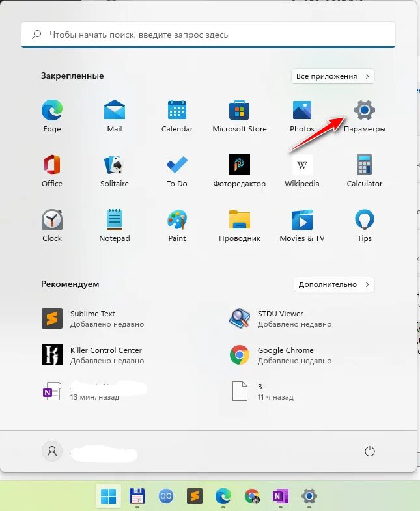
Task: Launch the Photos app
Action: pyautogui.click(x=302, y=117)
